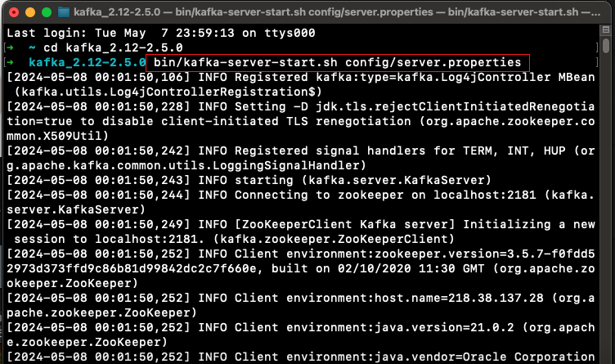Click the cyan kafka_2.12-2.5.0 prompt directory

pyautogui.click(x=87, y=62)
